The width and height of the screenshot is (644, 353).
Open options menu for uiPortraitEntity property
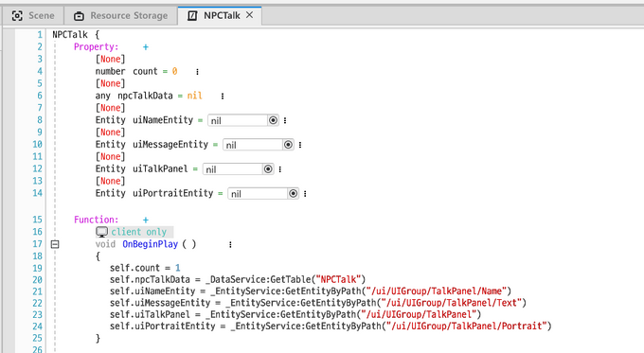click(305, 194)
